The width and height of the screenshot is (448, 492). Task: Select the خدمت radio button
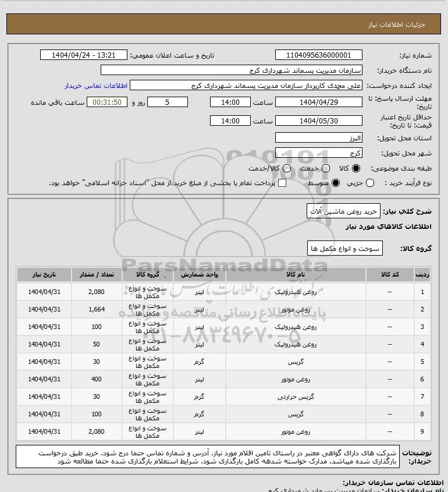[x=326, y=168]
